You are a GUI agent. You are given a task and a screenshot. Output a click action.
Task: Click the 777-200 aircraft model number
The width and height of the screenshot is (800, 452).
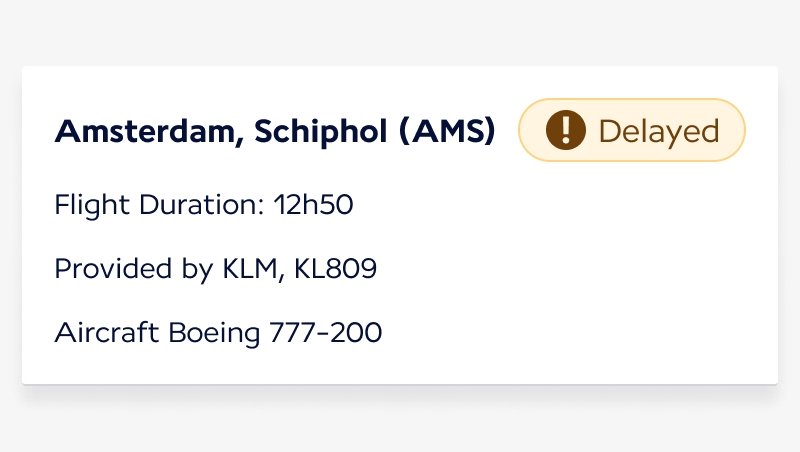pos(326,333)
